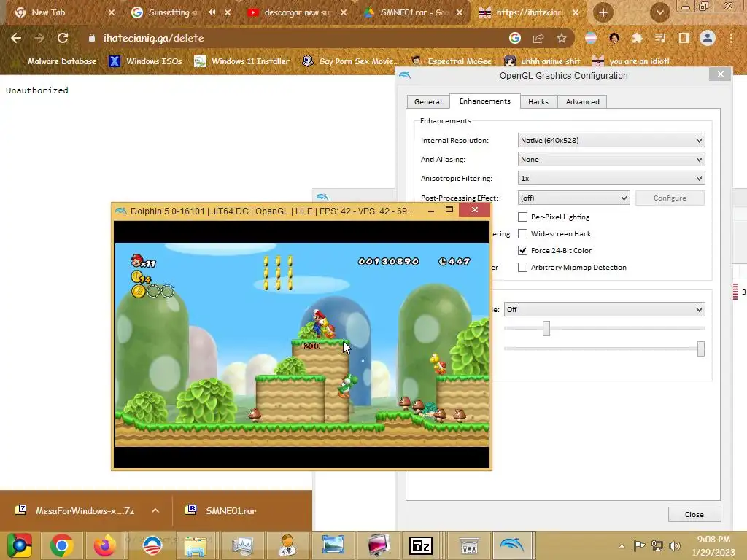Image resolution: width=747 pixels, height=560 pixels.
Task: Switch to the SMNE01.rar Drive tab
Action: coord(414,12)
